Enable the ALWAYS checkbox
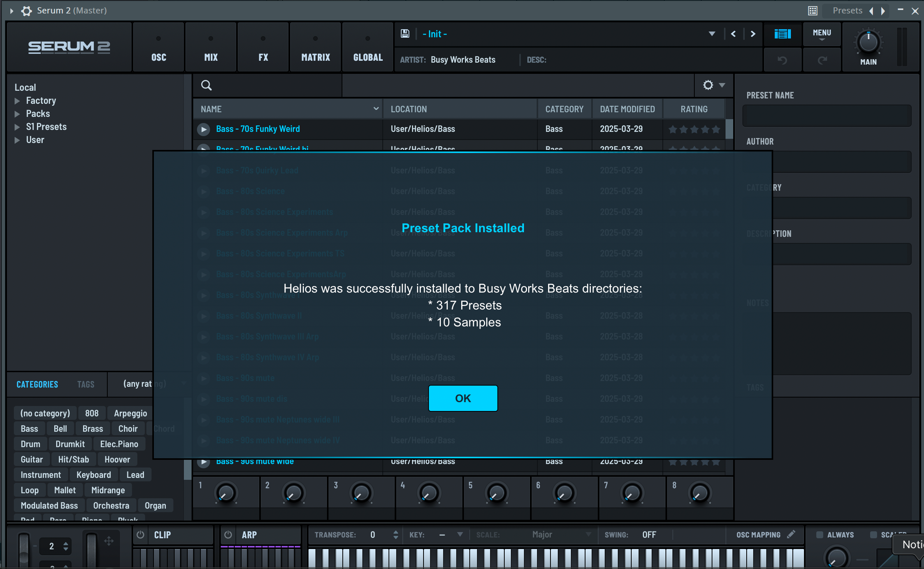The width and height of the screenshot is (924, 569). click(820, 534)
